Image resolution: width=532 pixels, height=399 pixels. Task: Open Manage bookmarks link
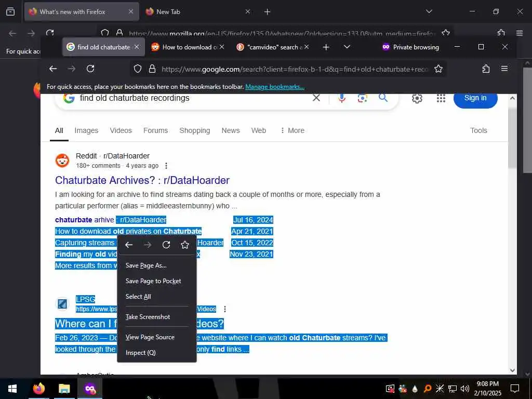(x=275, y=87)
